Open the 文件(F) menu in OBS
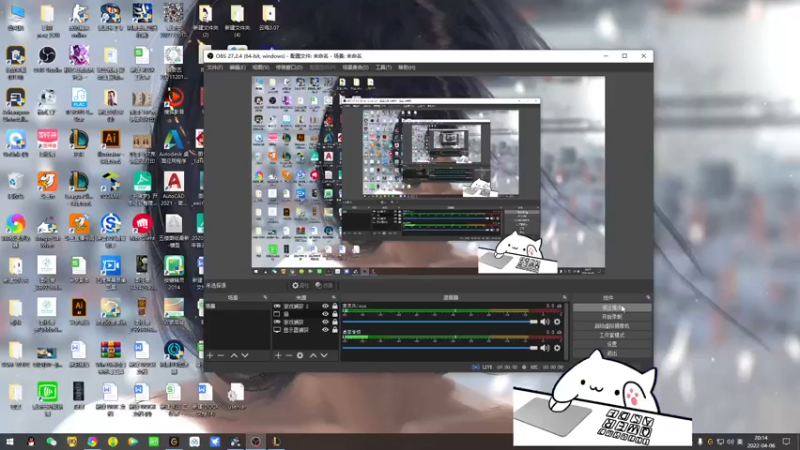Screen dimensions: 800x450 click(215, 67)
